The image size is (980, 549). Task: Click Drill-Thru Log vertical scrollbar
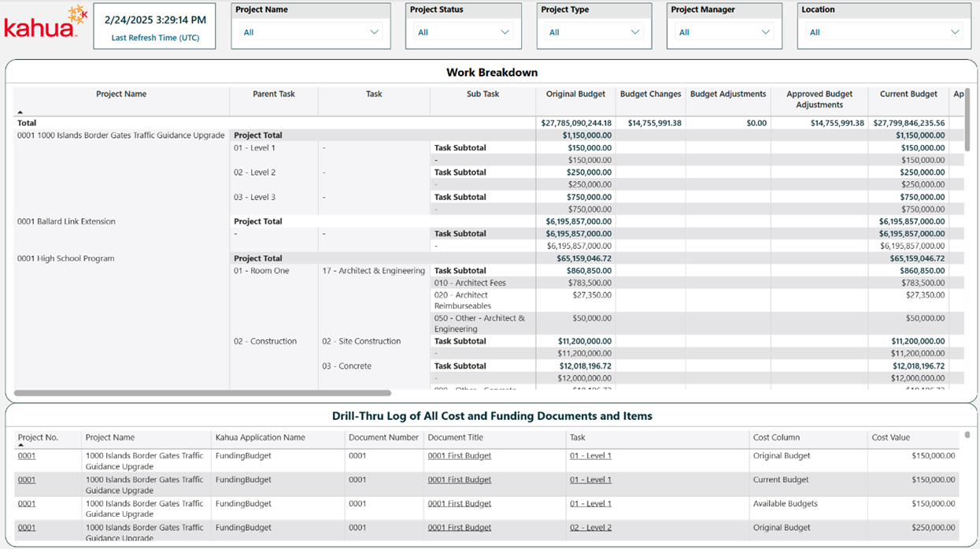pos(967,435)
